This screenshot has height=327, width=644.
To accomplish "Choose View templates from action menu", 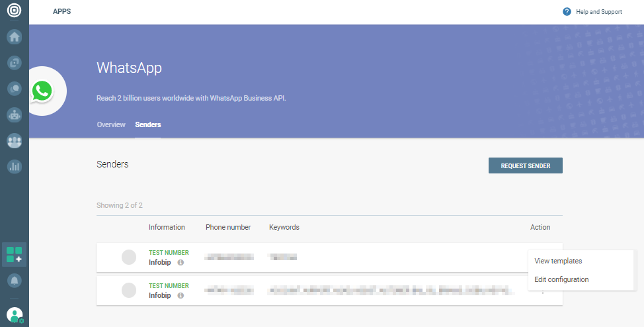I will coord(558,261).
